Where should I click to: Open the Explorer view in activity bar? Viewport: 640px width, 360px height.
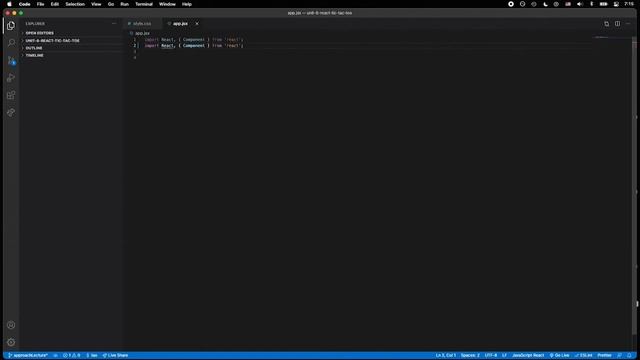(11, 26)
